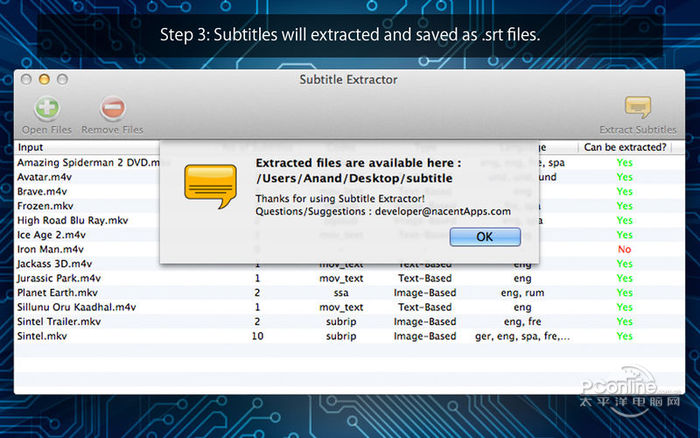This screenshot has width=700, height=438.
Task: Select High Road Blu Ray.mkv row
Action: coord(350,221)
